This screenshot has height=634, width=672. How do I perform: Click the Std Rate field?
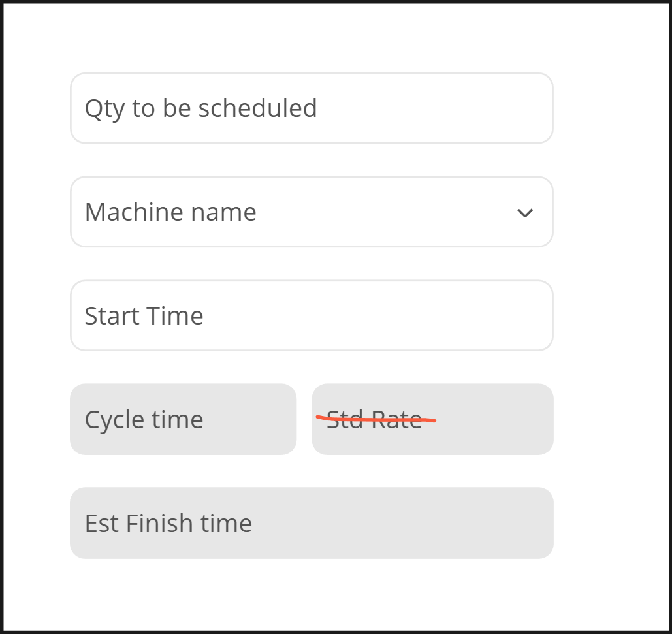pyautogui.click(x=432, y=419)
